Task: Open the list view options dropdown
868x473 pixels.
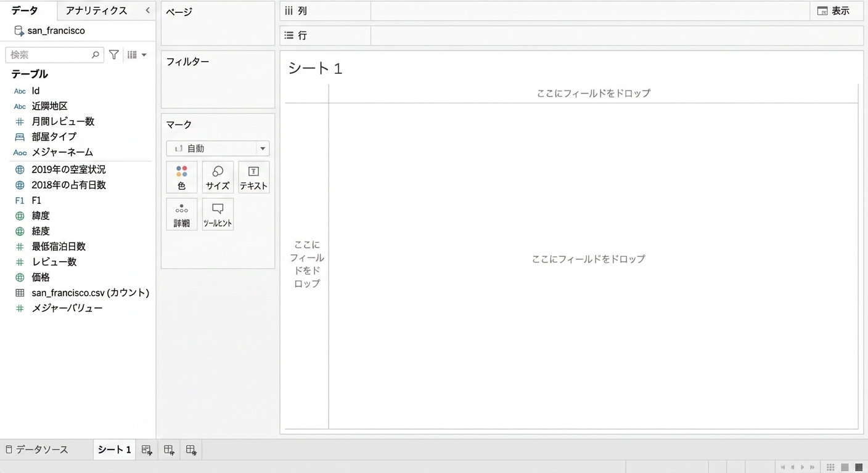Action: [137, 55]
